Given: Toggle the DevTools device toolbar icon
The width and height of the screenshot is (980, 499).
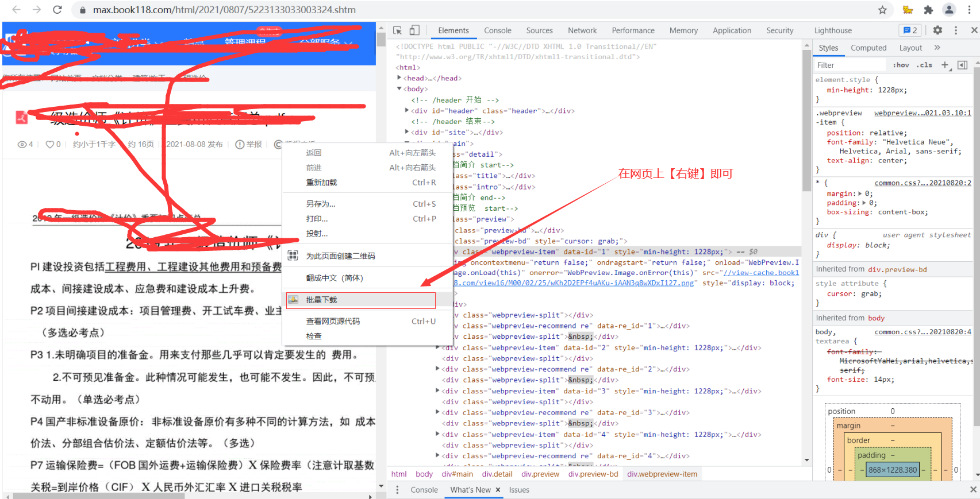Looking at the screenshot, I should [414, 30].
